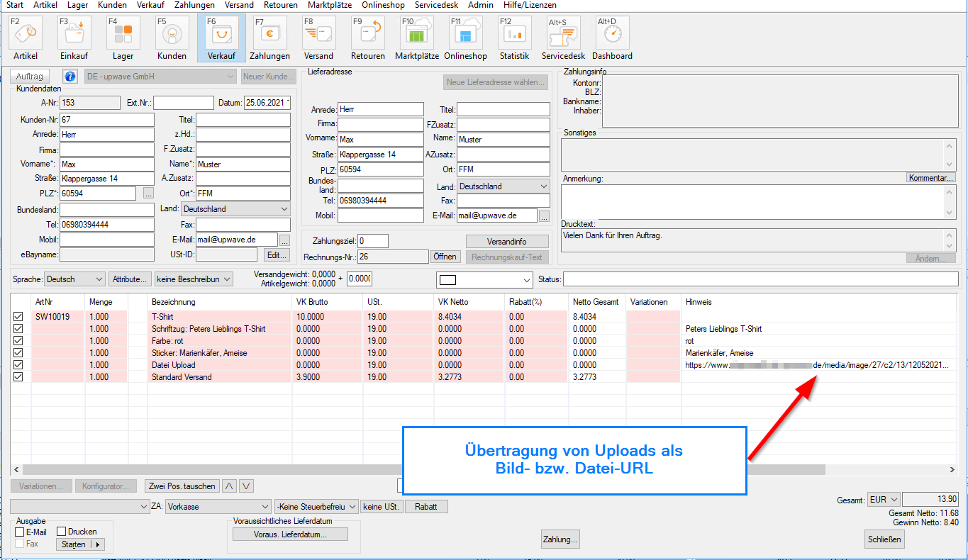Click the Attribute... button

[x=130, y=279]
